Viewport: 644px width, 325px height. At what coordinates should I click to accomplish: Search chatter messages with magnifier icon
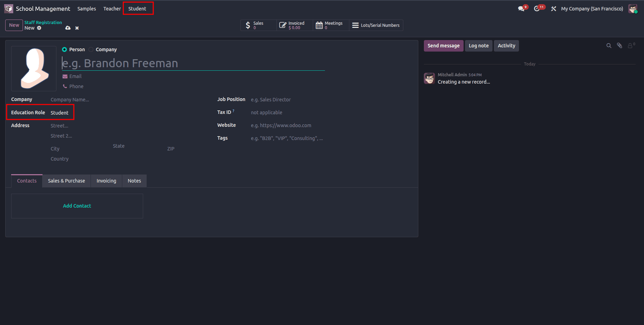pos(609,46)
